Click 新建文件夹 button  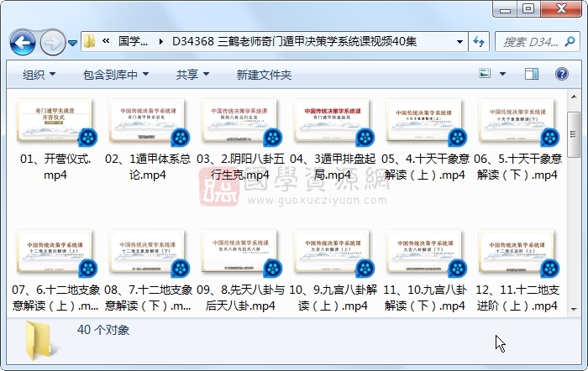[264, 75]
